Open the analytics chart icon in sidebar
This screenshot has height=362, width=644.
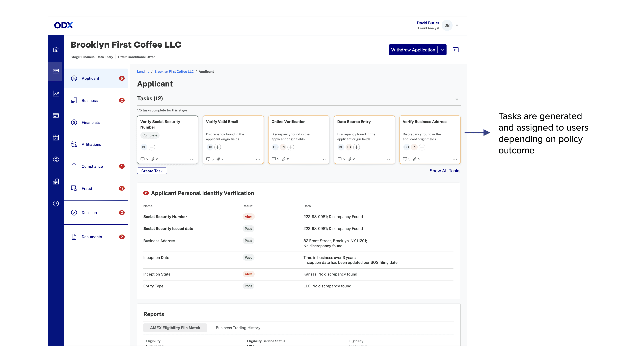point(56,94)
